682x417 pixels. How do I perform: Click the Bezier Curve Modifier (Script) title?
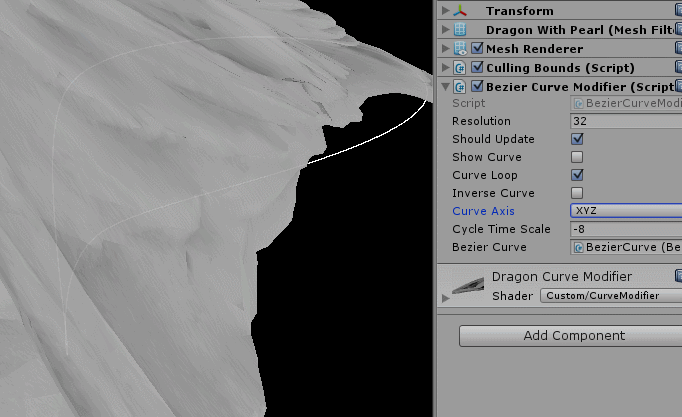coord(580,87)
